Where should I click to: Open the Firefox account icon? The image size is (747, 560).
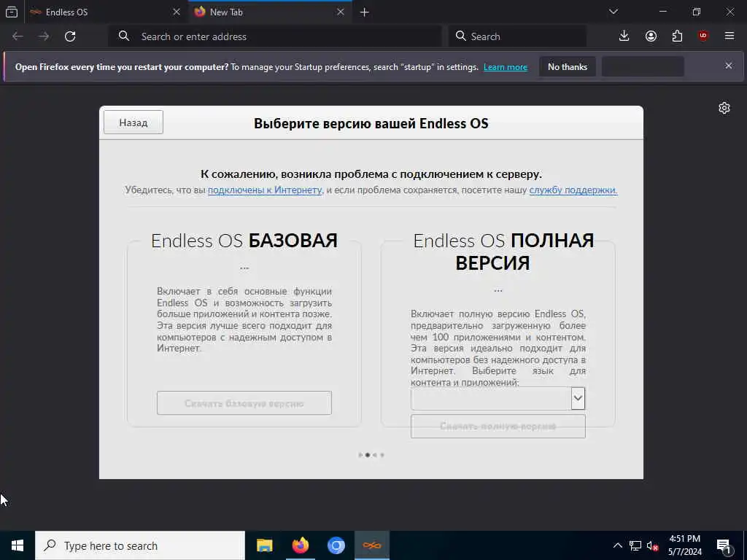651,36
